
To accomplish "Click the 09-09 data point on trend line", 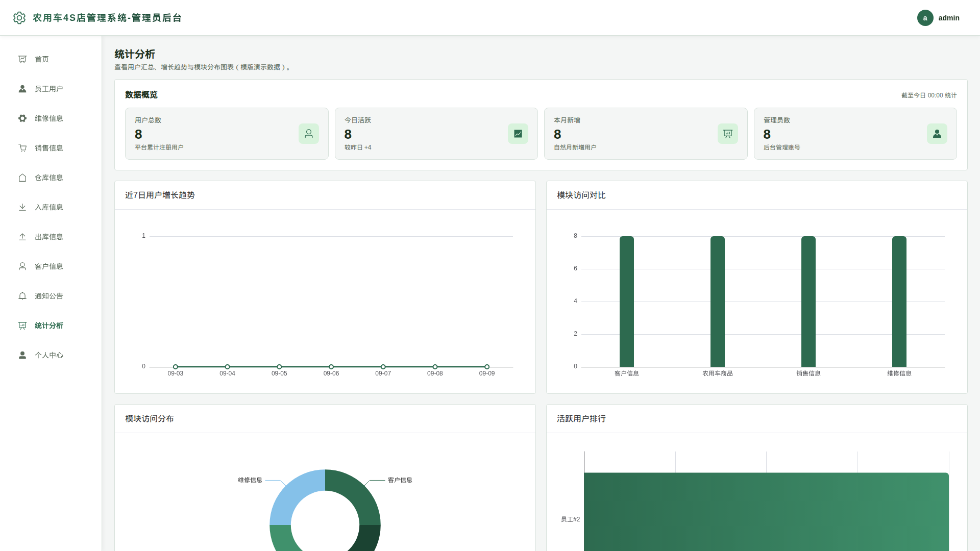I will click(487, 367).
